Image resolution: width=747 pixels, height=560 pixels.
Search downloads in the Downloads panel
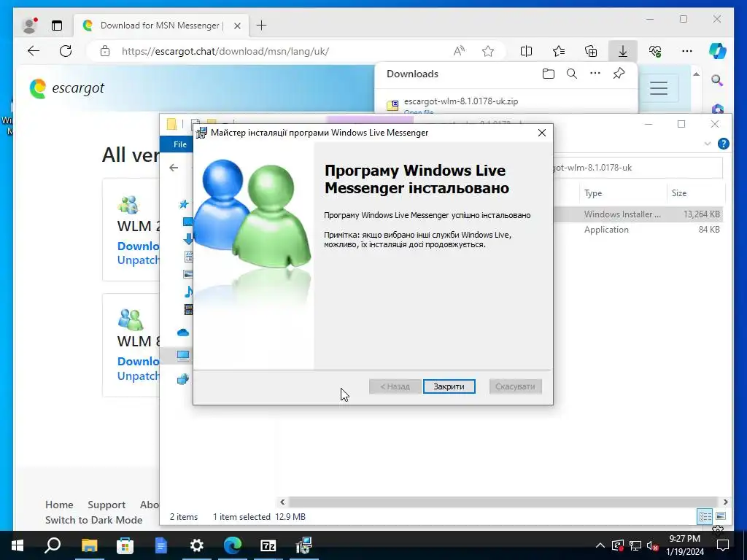[x=572, y=74]
